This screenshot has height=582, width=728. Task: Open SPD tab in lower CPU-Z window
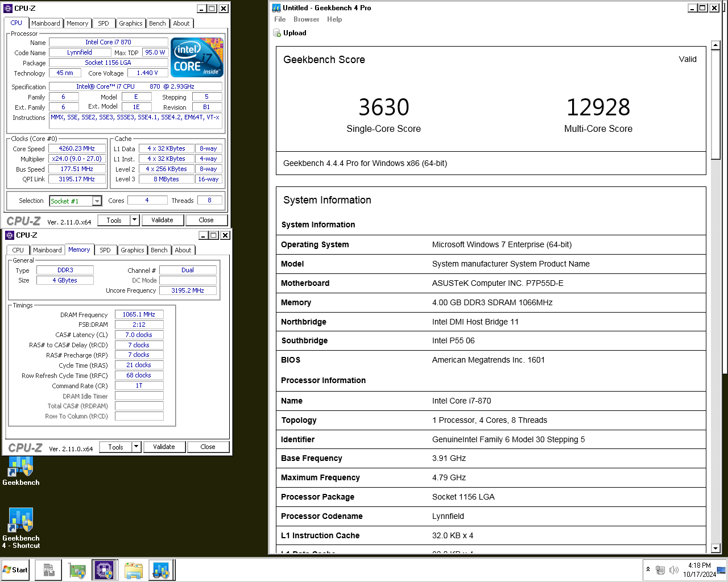point(105,250)
